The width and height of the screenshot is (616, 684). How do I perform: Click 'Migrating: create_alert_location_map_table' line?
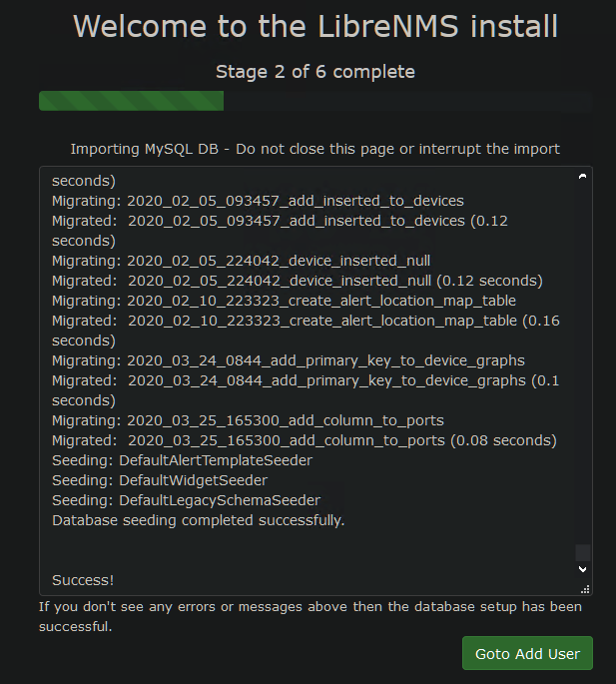tap(284, 301)
